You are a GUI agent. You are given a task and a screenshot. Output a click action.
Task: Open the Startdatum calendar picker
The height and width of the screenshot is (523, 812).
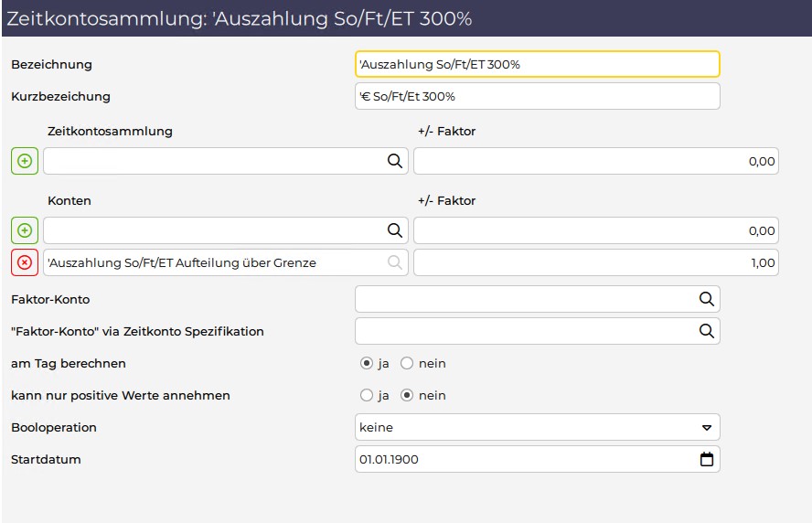click(x=706, y=459)
